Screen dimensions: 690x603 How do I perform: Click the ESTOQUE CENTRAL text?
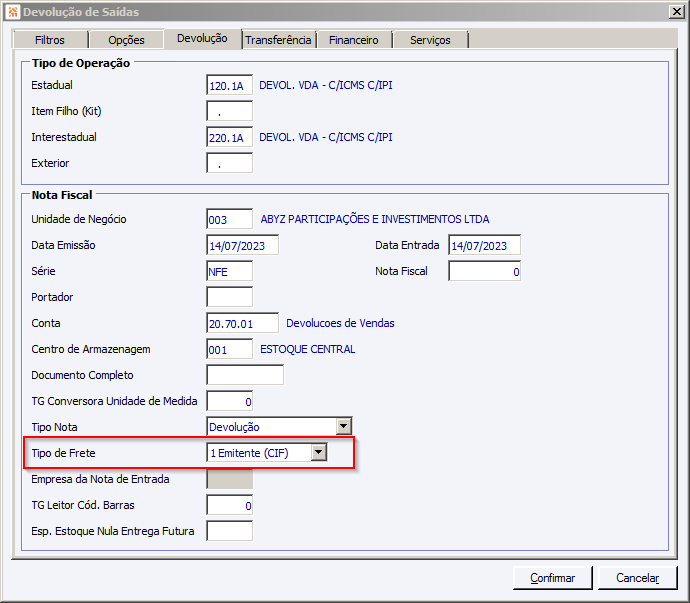tap(308, 349)
